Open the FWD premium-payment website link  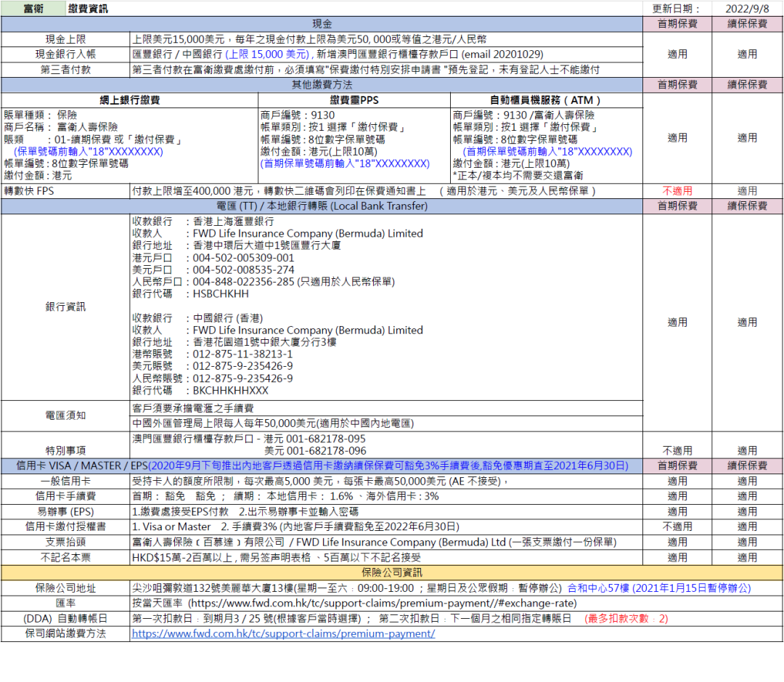click(x=283, y=633)
